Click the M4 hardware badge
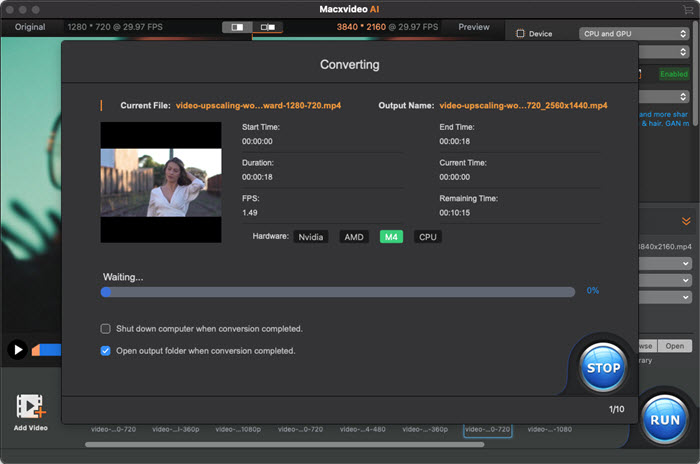700x464 pixels. (391, 237)
